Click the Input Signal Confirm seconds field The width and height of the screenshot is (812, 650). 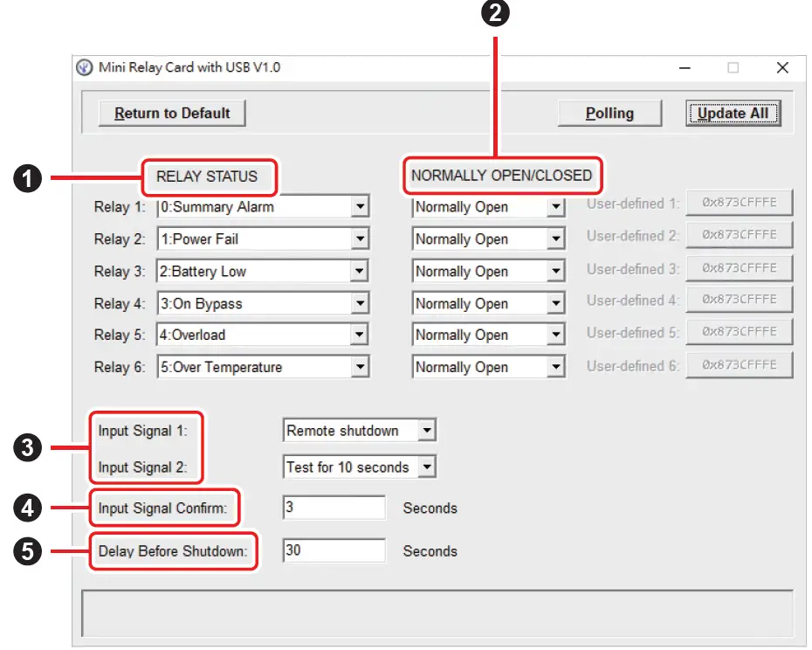click(334, 507)
